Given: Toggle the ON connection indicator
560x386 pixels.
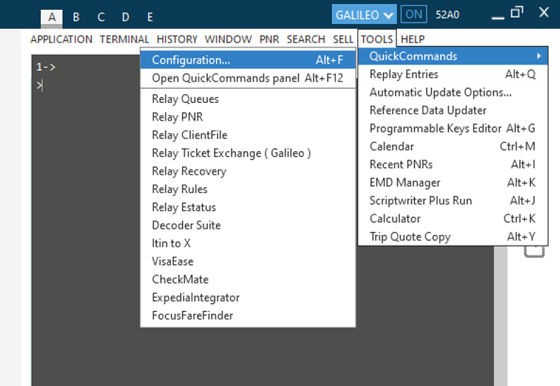Looking at the screenshot, I should pyautogui.click(x=414, y=14).
